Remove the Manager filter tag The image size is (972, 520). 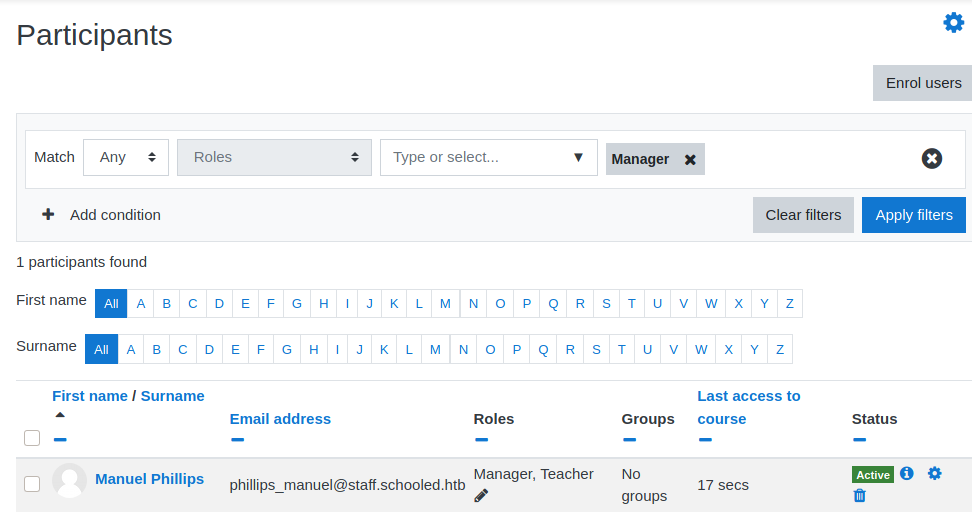click(x=690, y=159)
